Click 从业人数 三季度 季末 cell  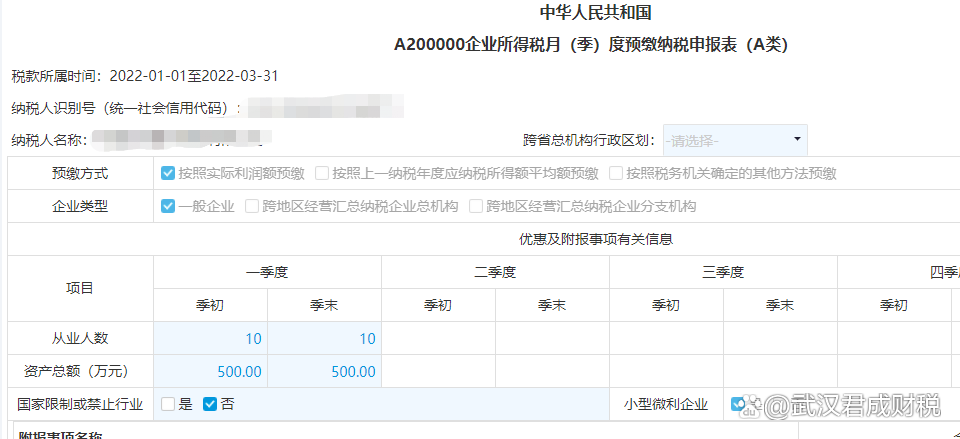click(x=780, y=338)
